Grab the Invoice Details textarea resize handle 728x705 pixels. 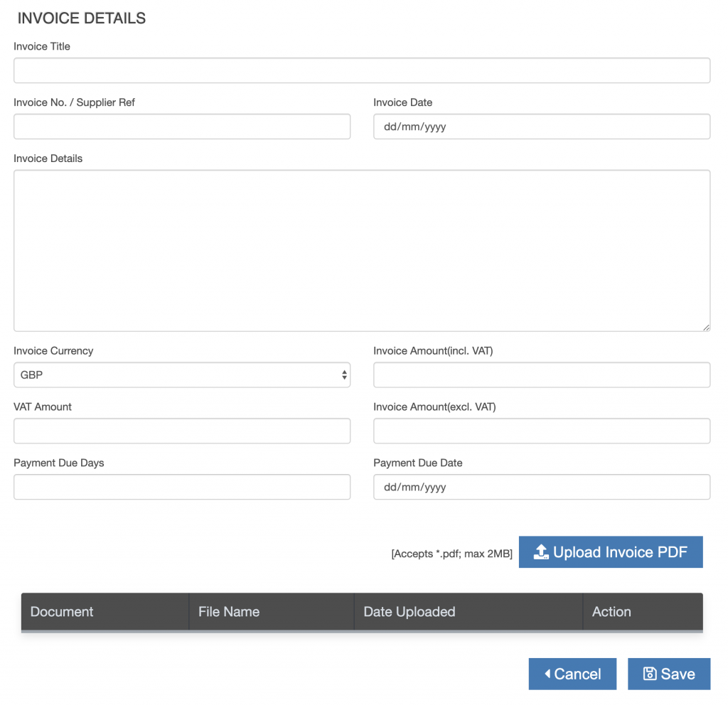click(706, 327)
